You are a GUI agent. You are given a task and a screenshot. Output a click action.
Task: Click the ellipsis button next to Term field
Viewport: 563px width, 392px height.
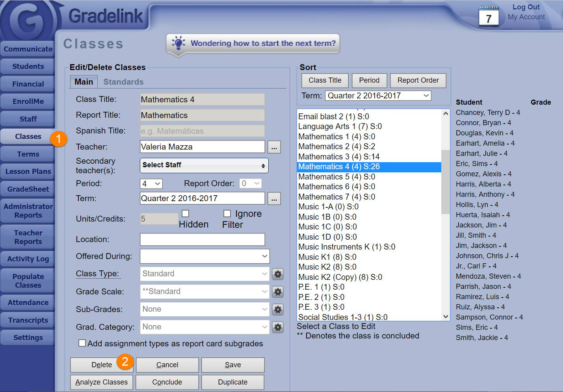[274, 199]
